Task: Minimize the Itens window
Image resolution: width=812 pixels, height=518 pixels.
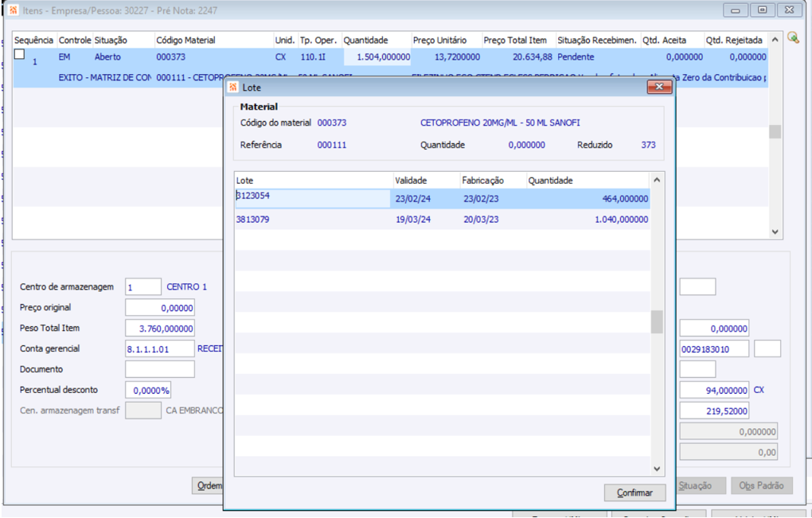Action: (736, 10)
